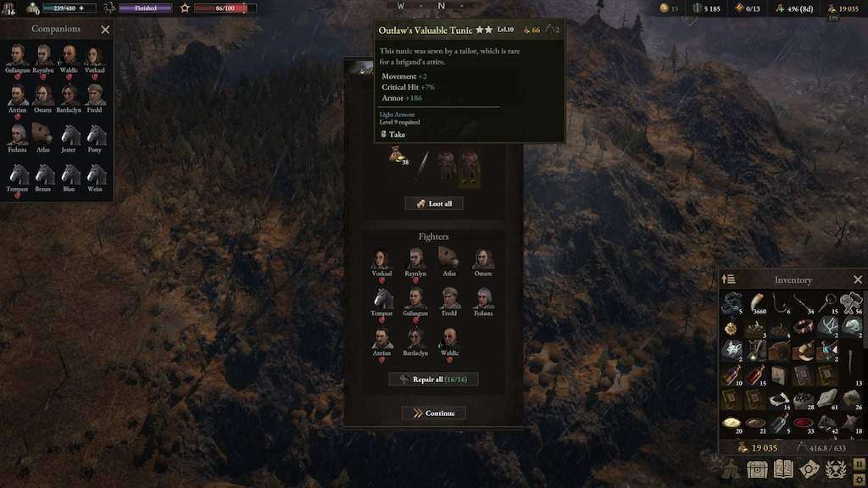Open the journal book icon
The image size is (868, 488).
782,469
